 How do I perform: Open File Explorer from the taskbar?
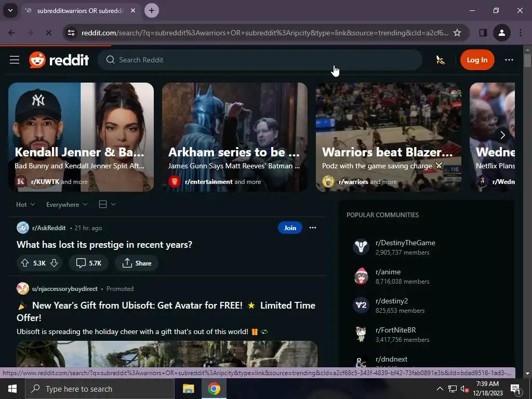point(188,389)
